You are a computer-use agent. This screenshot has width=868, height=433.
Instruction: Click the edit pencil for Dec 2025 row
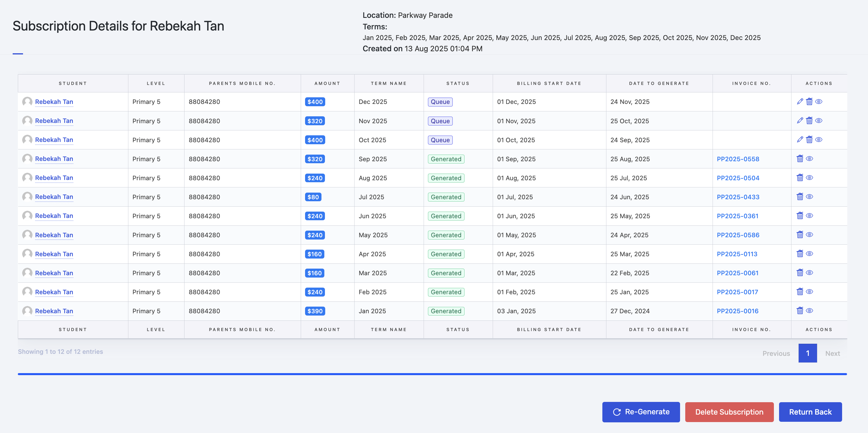(x=800, y=101)
